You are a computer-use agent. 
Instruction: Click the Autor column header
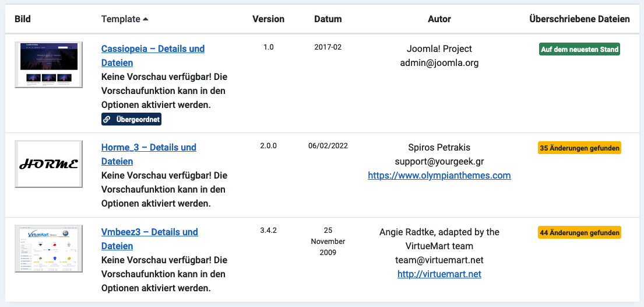pos(439,19)
